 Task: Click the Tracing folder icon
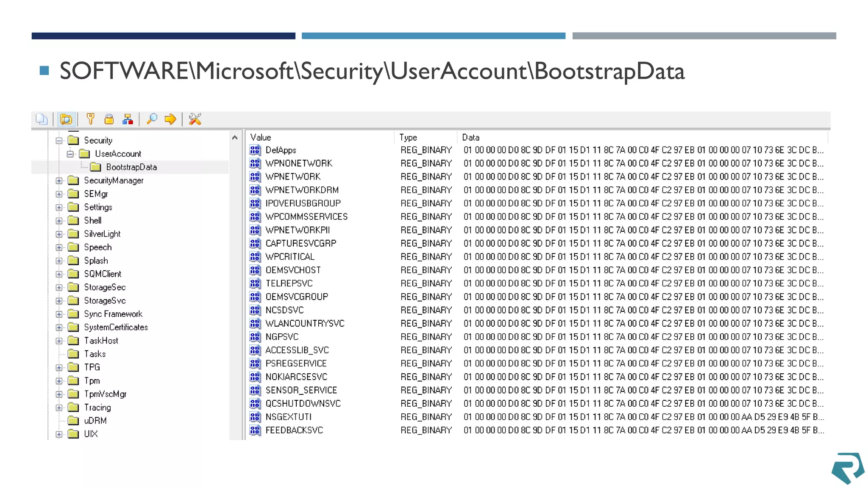coord(73,407)
